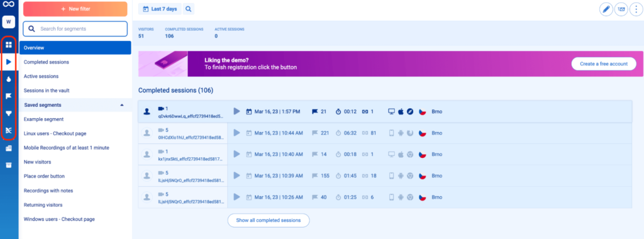Click Create a free account button
The width and height of the screenshot is (644, 239).
[604, 64]
